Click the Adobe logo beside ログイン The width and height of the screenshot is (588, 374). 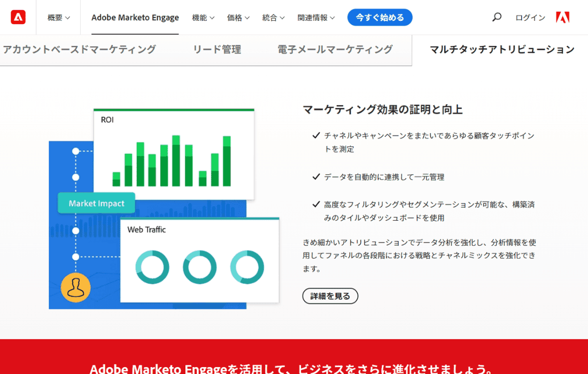pyautogui.click(x=562, y=17)
